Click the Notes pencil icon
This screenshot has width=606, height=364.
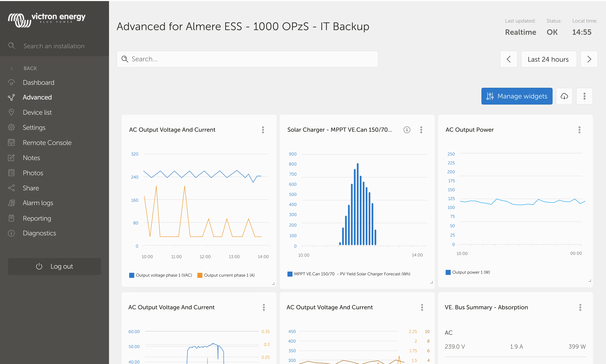[11, 158]
